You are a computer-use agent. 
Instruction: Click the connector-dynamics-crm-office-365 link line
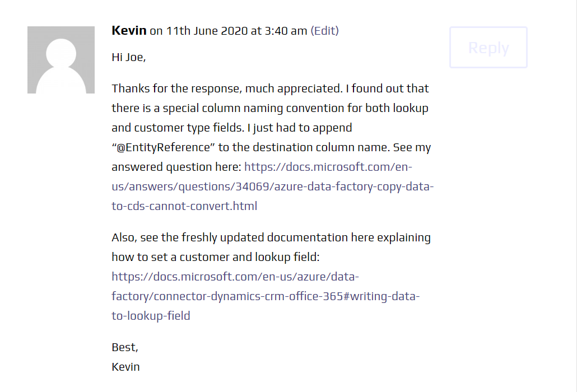click(266, 296)
